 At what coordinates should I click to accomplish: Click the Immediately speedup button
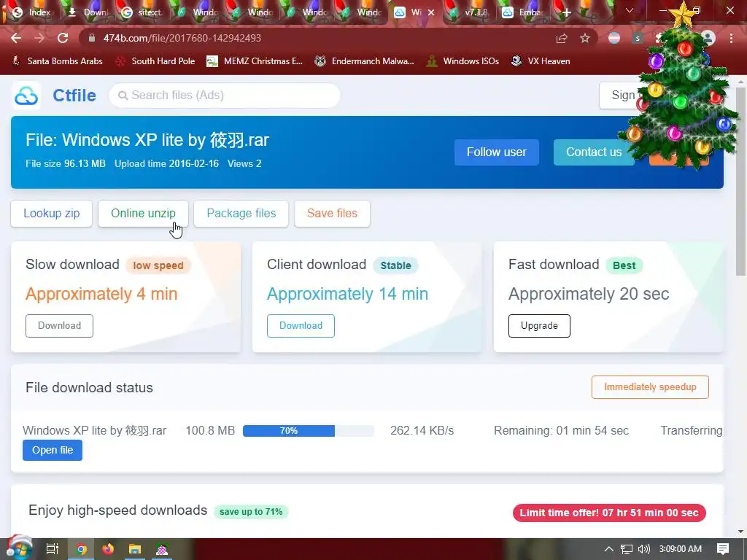tap(650, 387)
